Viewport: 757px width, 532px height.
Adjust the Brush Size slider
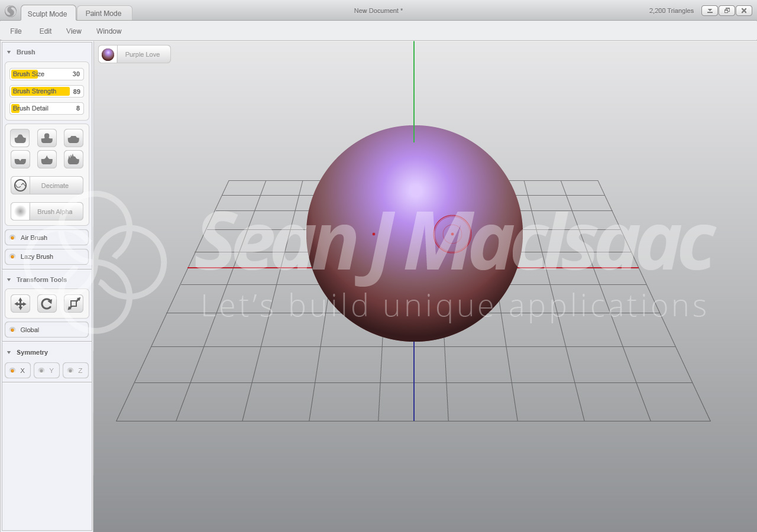coord(47,74)
